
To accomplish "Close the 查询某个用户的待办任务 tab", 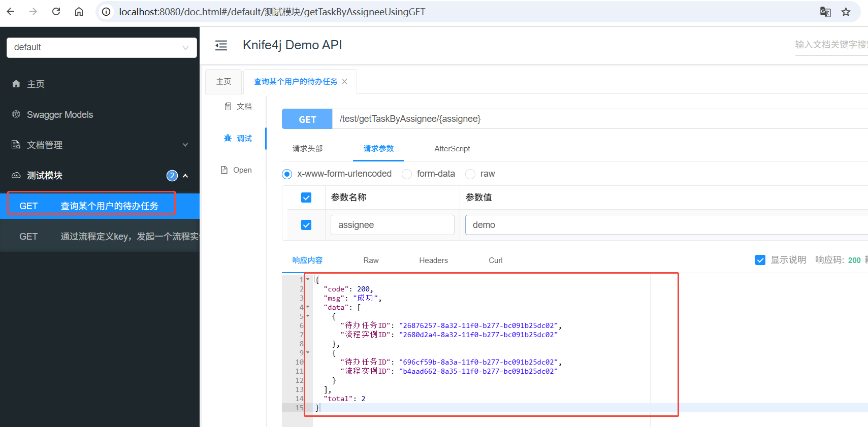I will 345,81.
